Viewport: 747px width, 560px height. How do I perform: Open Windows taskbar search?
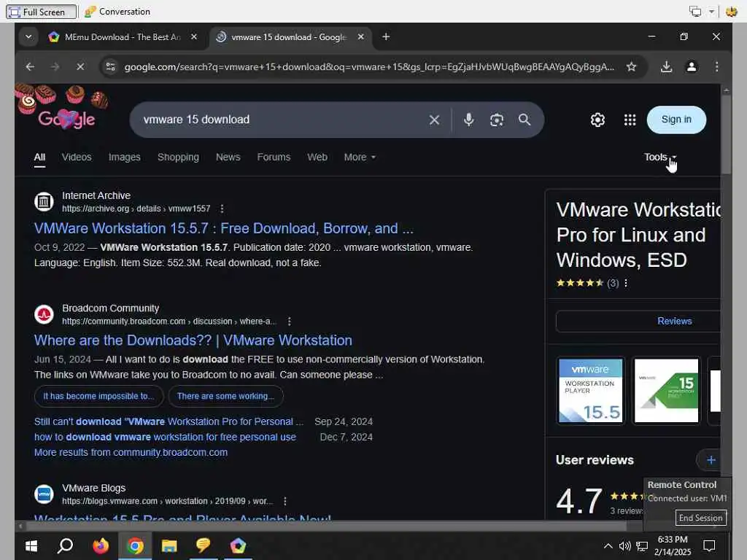65,545
